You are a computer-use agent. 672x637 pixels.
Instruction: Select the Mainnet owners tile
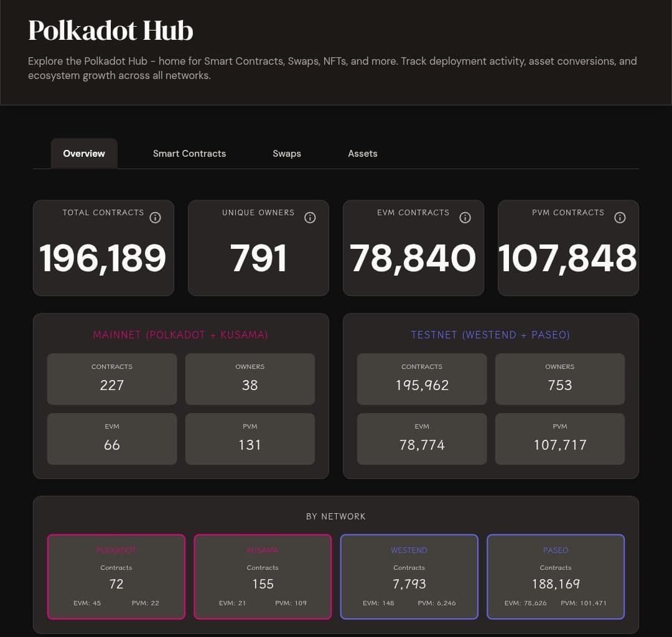pos(250,379)
